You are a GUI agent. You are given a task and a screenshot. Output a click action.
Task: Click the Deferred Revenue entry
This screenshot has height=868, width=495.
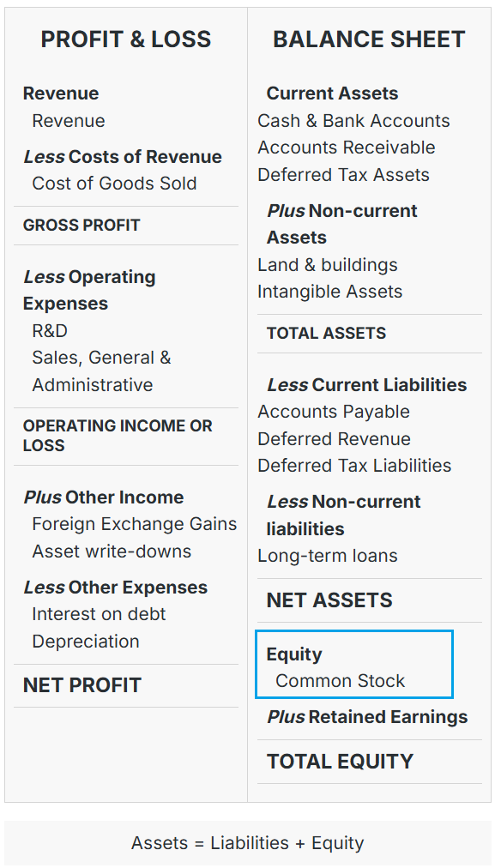pyautogui.click(x=335, y=439)
